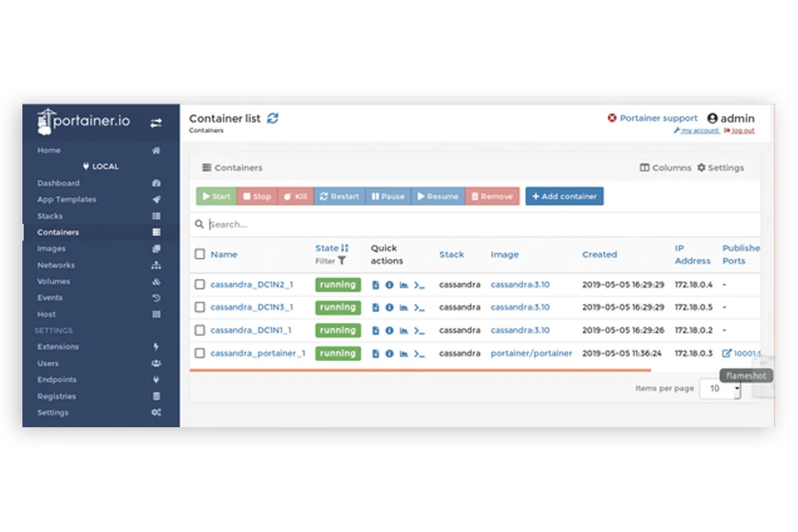Click the Stop button
This screenshot has height=532, width=798.
pos(257,196)
